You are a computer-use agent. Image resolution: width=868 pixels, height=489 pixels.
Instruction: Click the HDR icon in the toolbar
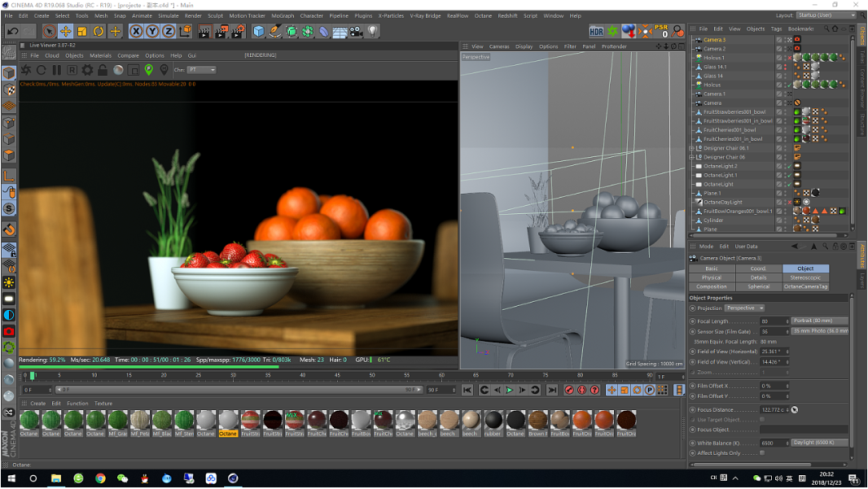pyautogui.click(x=596, y=32)
